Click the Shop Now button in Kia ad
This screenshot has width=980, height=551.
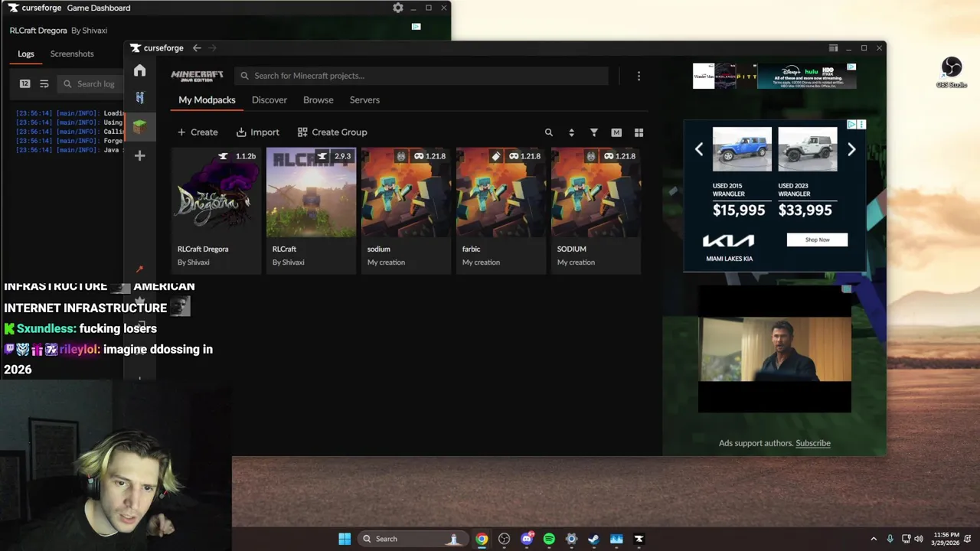[817, 240]
